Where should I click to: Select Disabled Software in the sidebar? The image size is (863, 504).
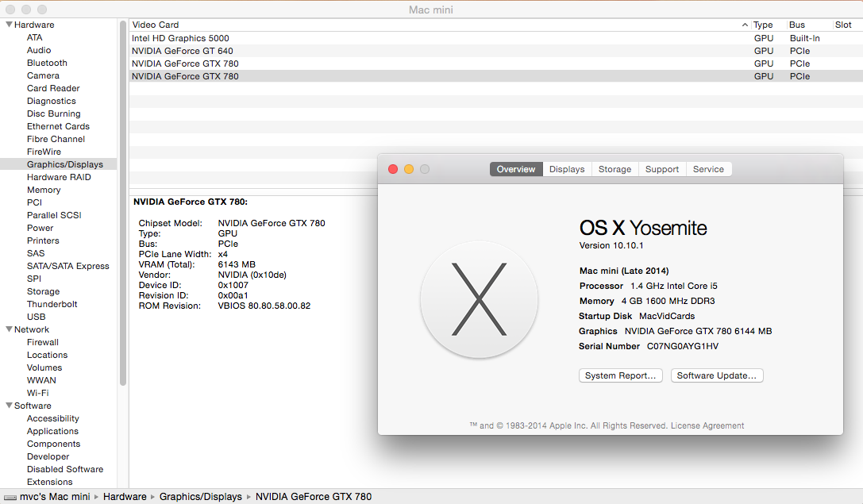coord(65,469)
